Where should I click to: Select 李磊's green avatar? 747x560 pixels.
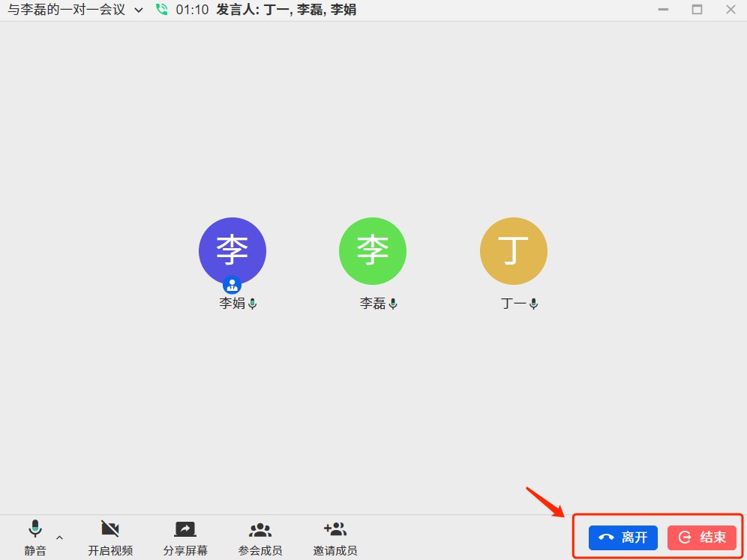[x=373, y=251]
